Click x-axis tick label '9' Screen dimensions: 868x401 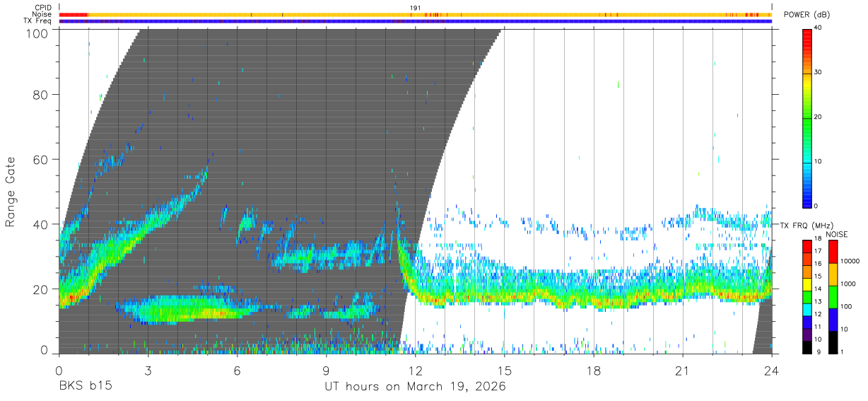[326, 371]
